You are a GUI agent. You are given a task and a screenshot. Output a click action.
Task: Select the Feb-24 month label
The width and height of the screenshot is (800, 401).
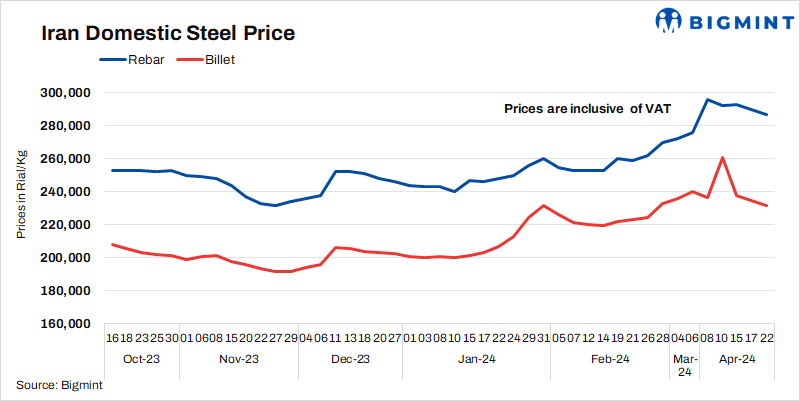tap(609, 359)
